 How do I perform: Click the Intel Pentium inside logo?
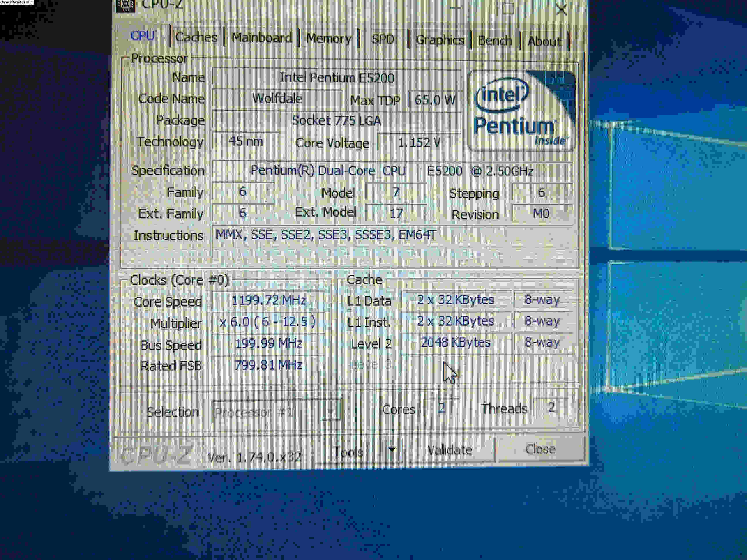(521, 111)
